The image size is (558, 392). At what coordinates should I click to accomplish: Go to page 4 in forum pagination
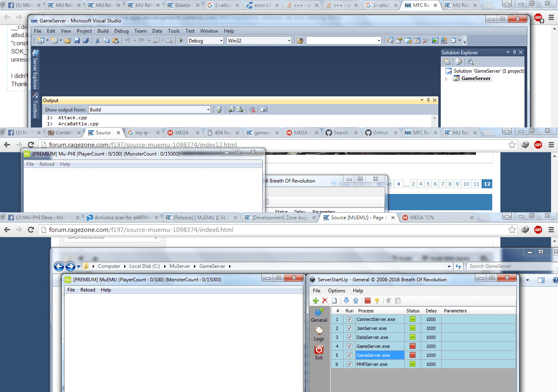[420, 184]
